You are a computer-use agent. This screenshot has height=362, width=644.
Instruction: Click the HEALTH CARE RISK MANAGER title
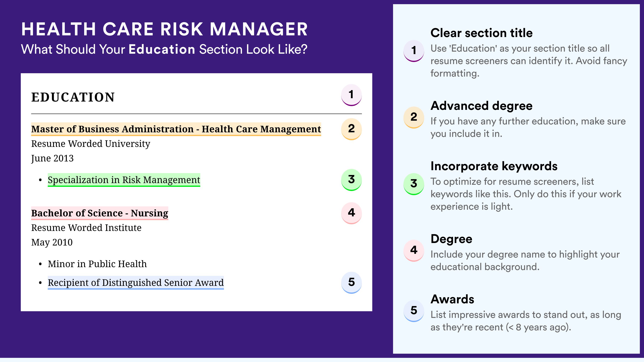(165, 29)
